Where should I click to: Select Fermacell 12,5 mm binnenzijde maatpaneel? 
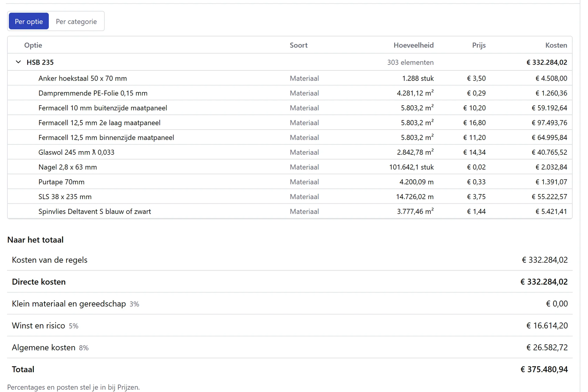(290, 137)
